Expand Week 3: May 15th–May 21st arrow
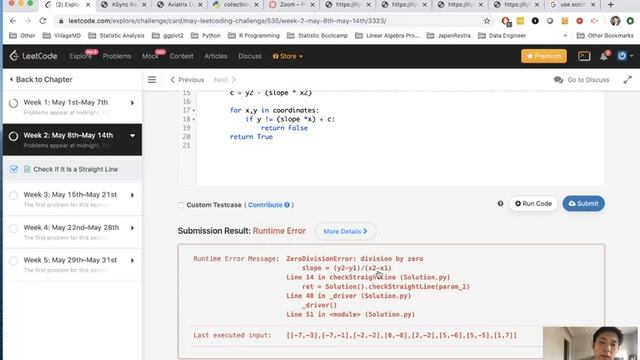The image size is (640, 360). point(132,195)
